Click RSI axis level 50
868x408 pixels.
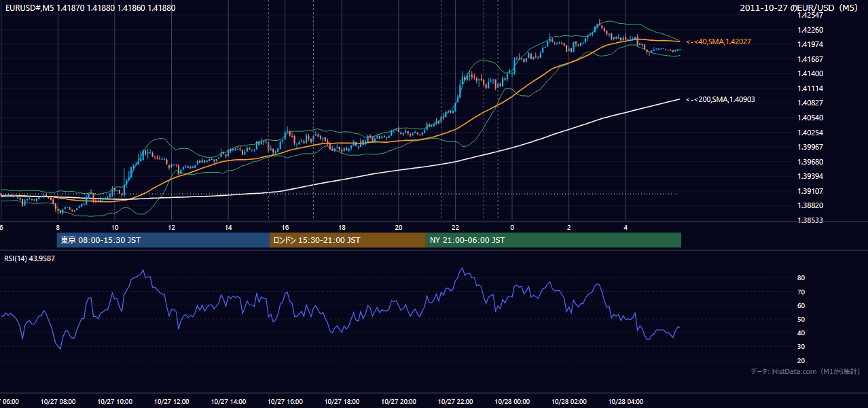click(x=801, y=319)
